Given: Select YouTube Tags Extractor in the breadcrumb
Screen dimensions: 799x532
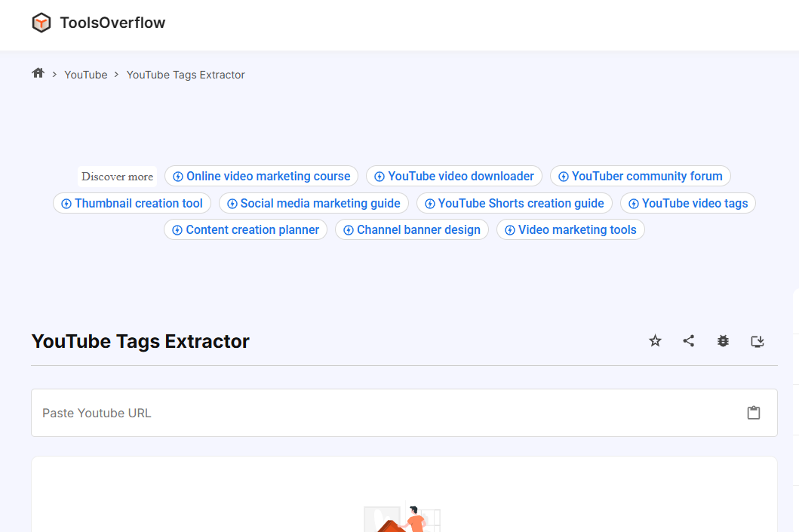Looking at the screenshot, I should point(186,74).
